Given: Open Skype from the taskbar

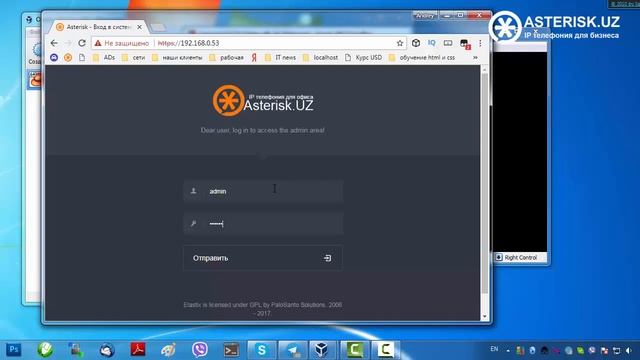Looking at the screenshot, I should pos(262,350).
